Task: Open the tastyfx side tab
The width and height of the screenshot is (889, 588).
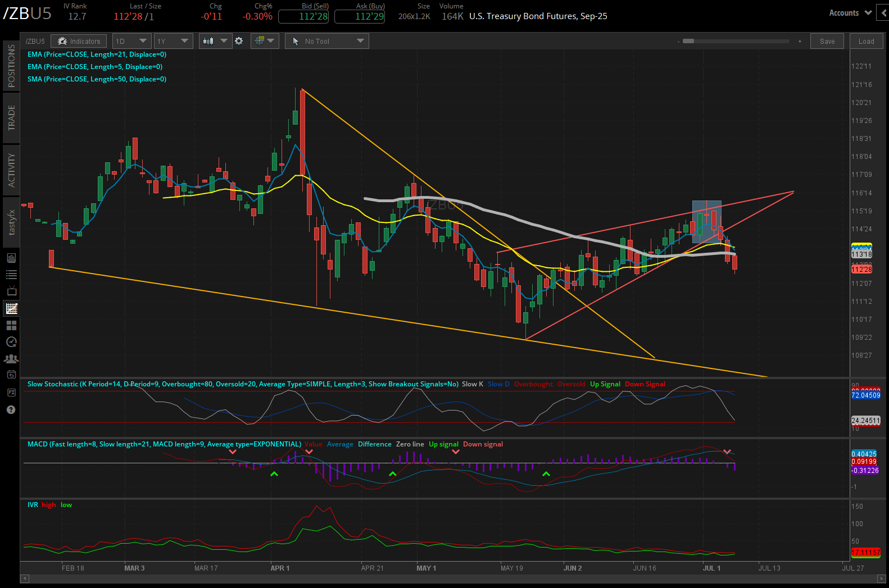Action: [11, 222]
